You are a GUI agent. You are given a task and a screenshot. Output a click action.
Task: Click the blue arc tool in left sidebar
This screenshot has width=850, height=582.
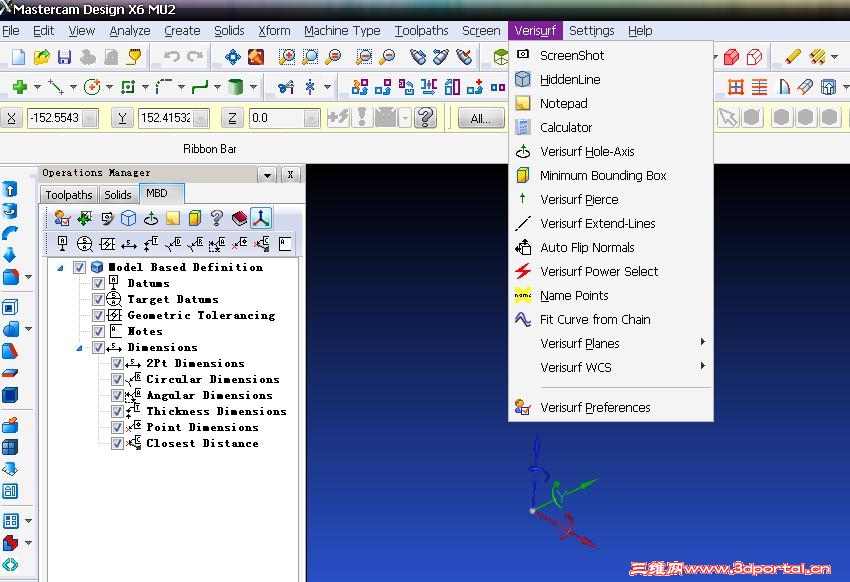[10, 233]
